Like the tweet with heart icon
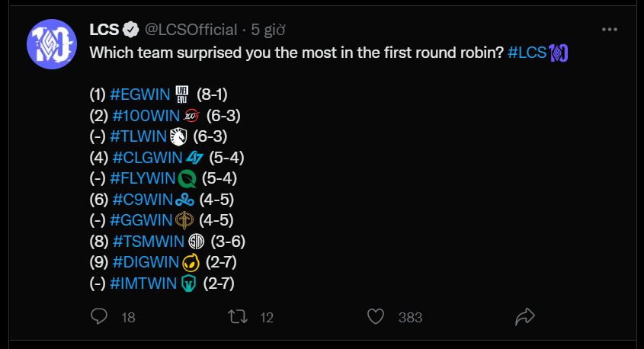This screenshot has height=349, width=644. (376, 316)
